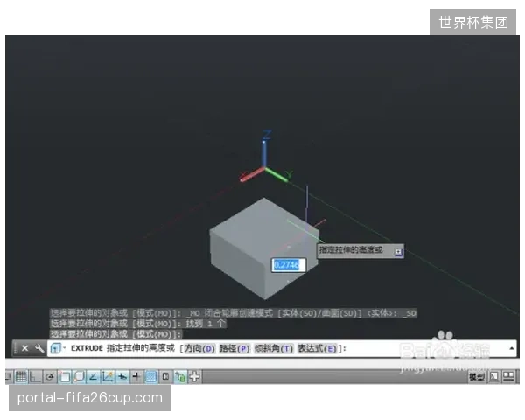This screenshot has width=525, height=420.
Task: Toggle Ortho mode in status bar
Action: coord(35,377)
